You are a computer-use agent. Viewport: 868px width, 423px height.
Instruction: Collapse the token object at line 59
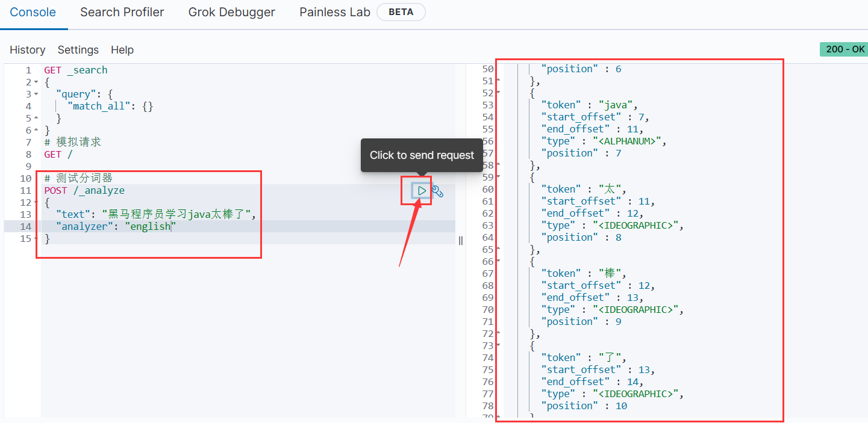[498, 178]
